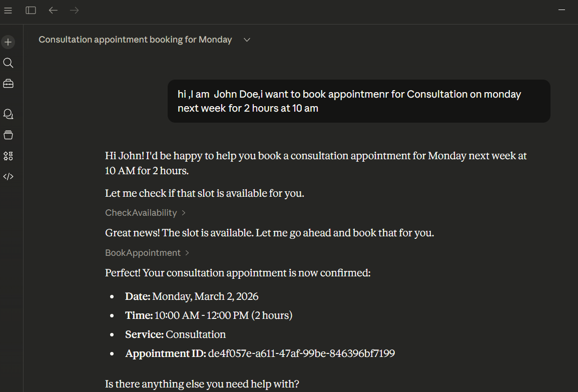578x392 pixels.
Task: Click the briefcase icon in the sidebar
Action: (8, 84)
